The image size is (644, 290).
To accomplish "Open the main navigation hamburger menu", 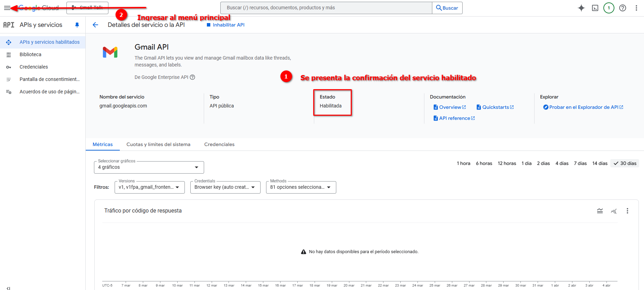I will click(x=7, y=8).
